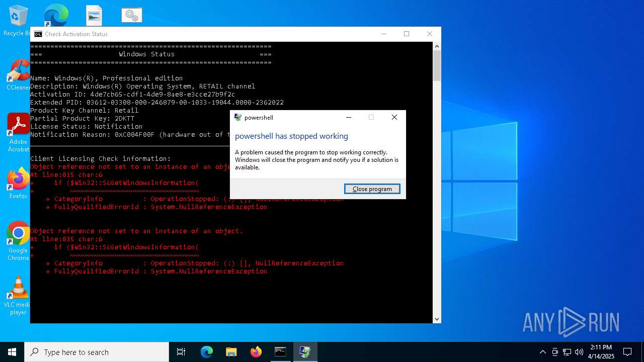Switch to command prompt taskbar item
The image size is (644, 362).
point(280,352)
